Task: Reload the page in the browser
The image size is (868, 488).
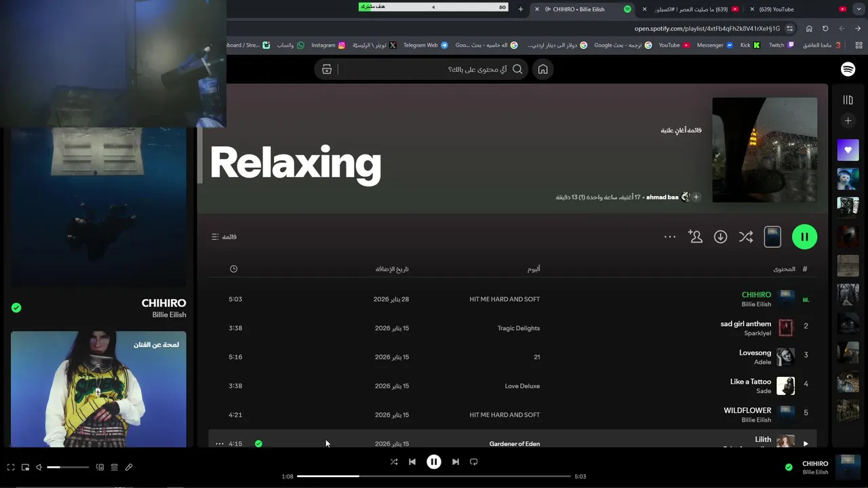Action: (x=825, y=28)
